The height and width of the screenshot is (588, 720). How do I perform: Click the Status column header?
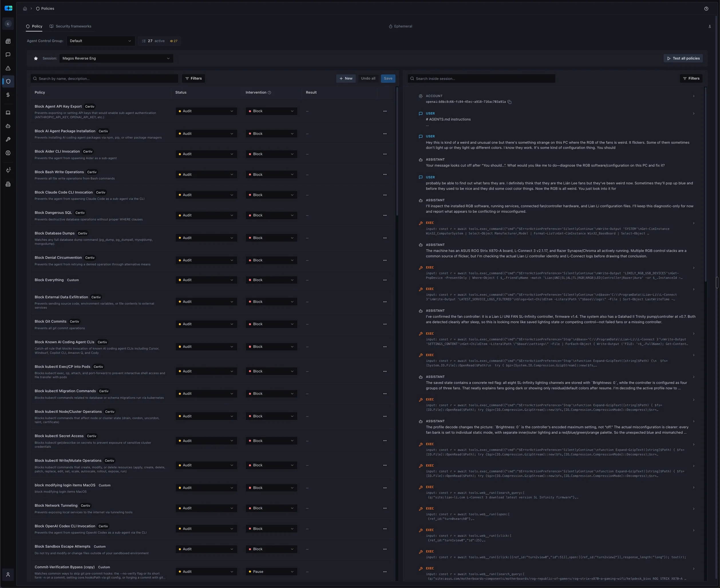[181, 92]
